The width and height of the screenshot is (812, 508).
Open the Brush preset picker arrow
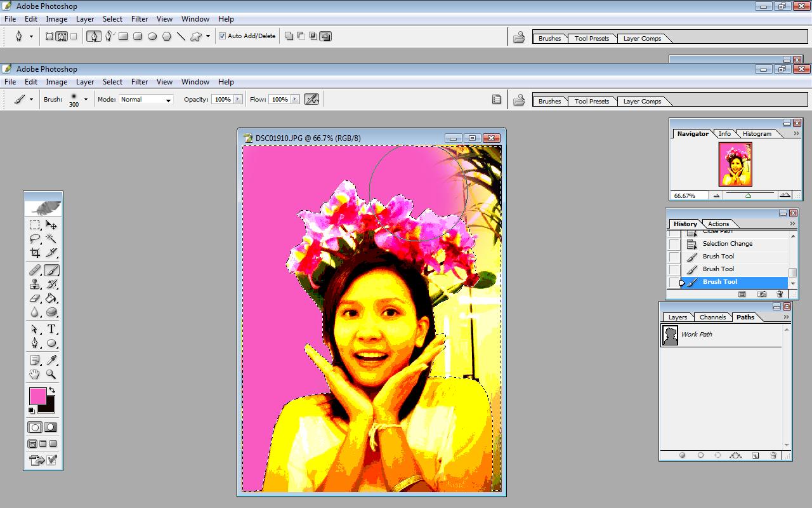[x=86, y=99]
